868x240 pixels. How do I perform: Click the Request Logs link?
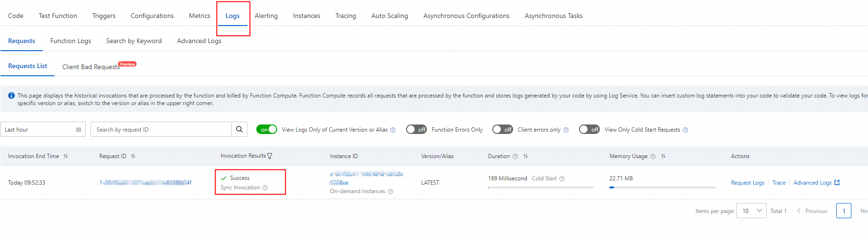pyautogui.click(x=748, y=183)
